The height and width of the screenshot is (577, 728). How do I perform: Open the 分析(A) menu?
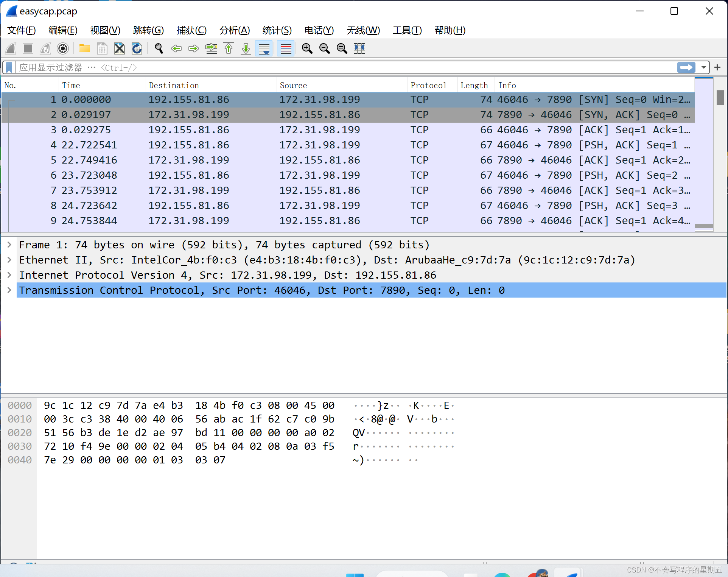tap(235, 30)
